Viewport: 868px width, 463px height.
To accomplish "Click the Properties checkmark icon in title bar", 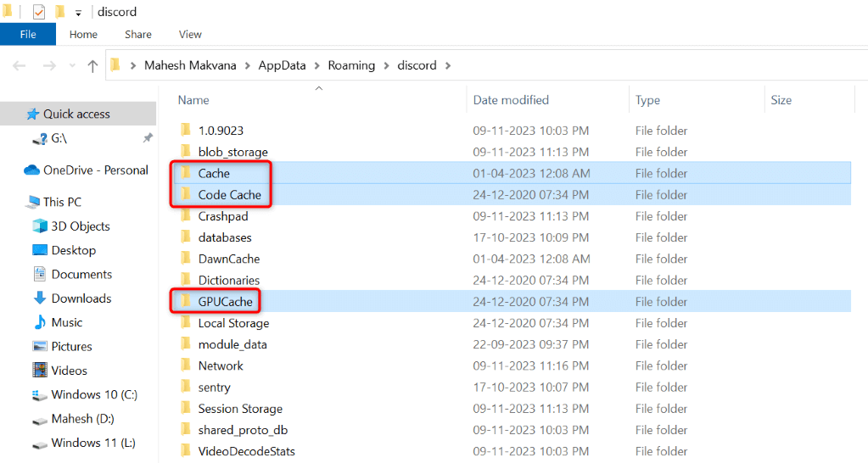I will [x=39, y=12].
